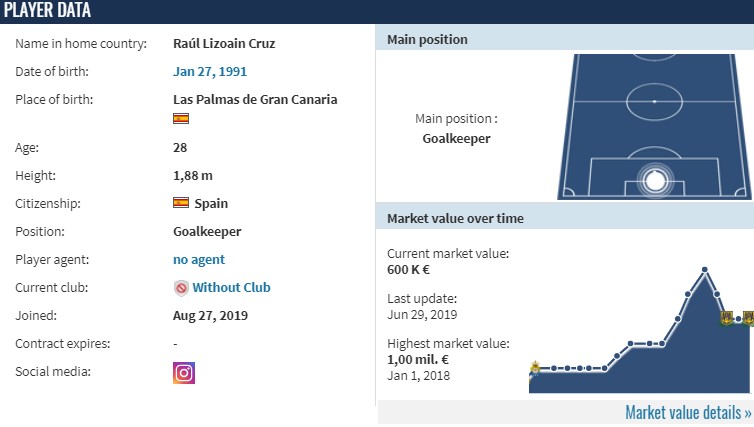
Task: Select the goalkeeper marker on the pitch
Action: [655, 180]
